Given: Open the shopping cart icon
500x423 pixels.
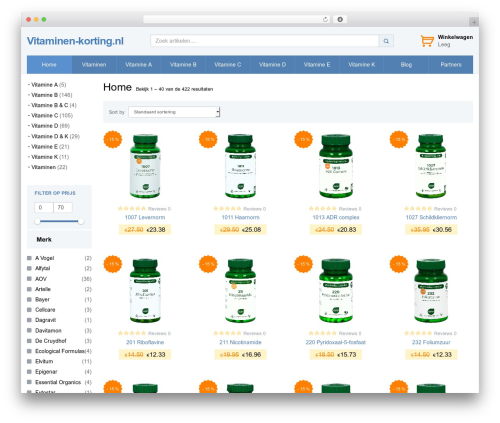Looking at the screenshot, I should 427,41.
